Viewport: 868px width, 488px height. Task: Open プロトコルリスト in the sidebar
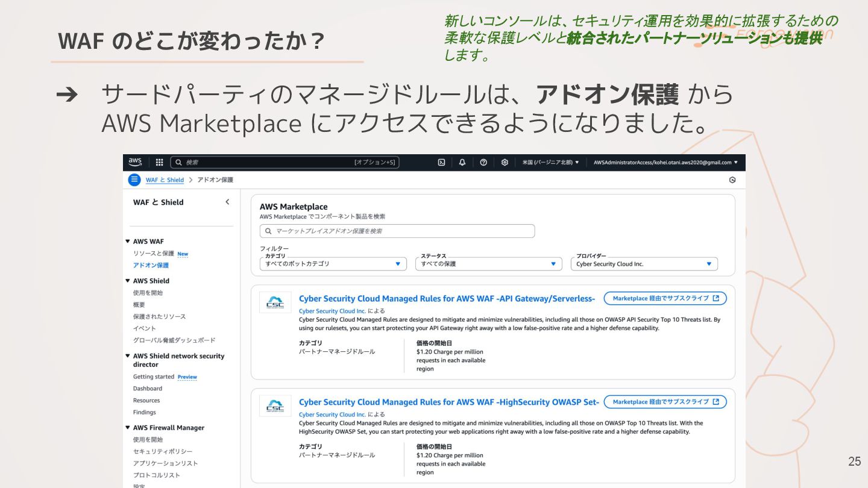coord(157,475)
